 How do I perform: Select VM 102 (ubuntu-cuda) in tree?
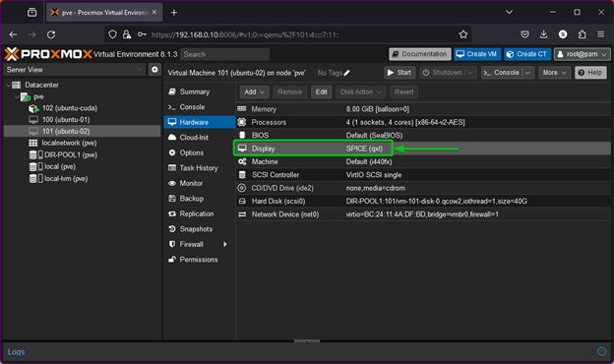pos(83,108)
